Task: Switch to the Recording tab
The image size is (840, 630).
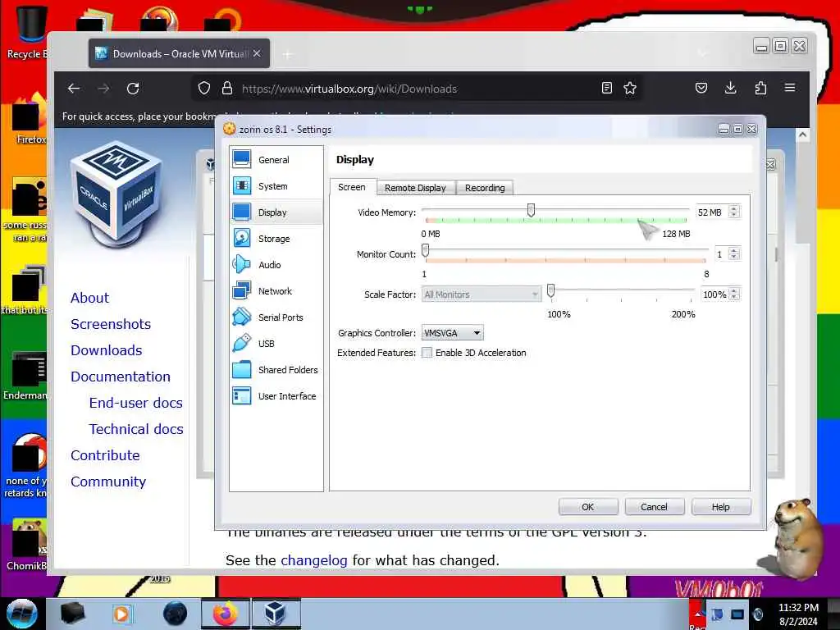Action: coord(485,188)
